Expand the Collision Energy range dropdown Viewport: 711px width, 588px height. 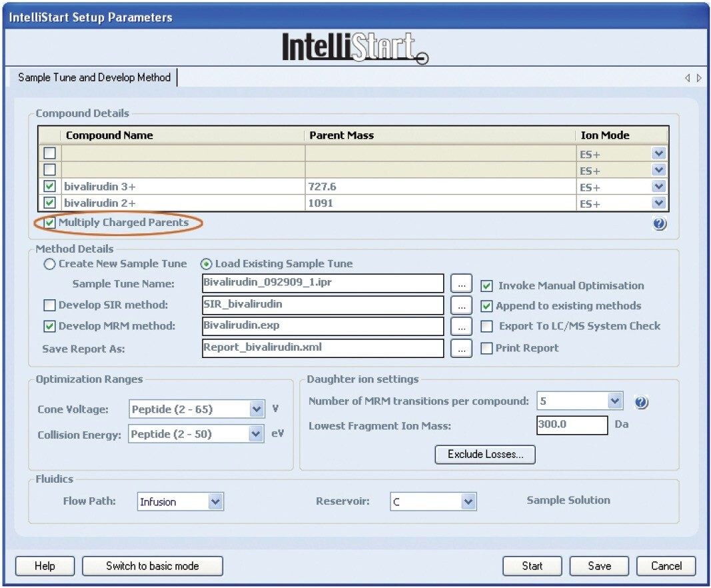pyautogui.click(x=256, y=434)
